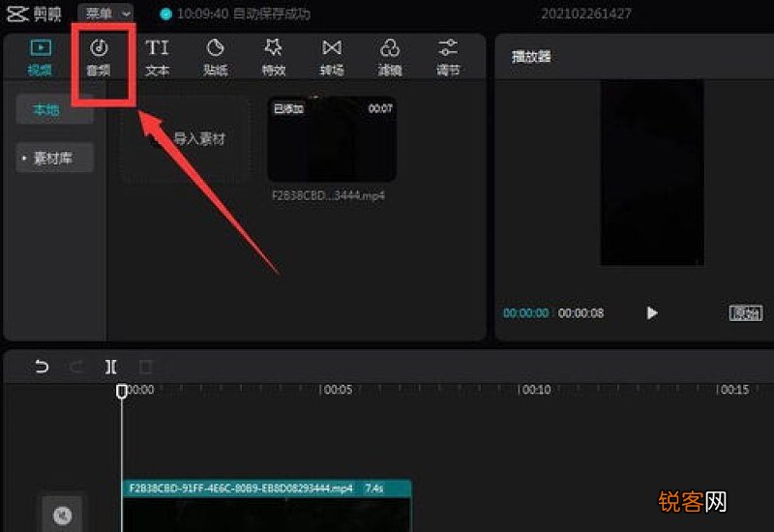Screen dimensions: 774x532
Task: Expand the 素材库 (Material library) item
Action: tap(54, 158)
